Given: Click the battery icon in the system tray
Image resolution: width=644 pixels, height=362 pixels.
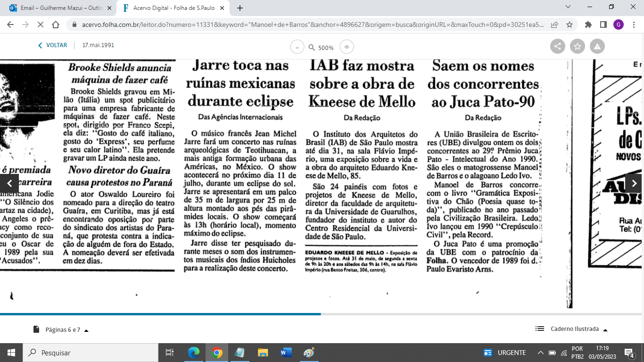Looking at the screenshot, I should click(x=552, y=353).
